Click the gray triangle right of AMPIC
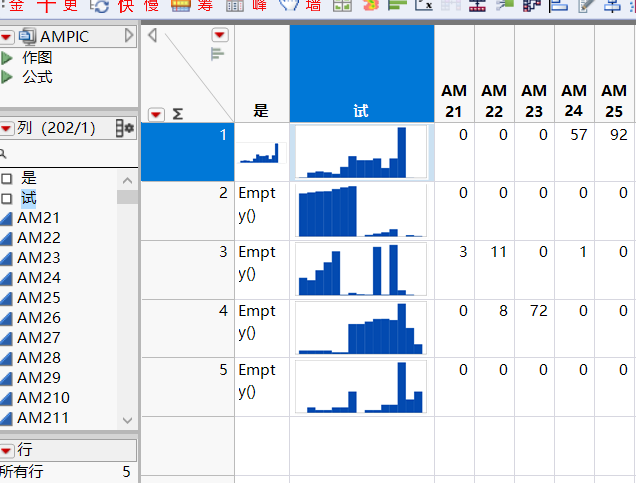636x483 pixels. 129,36
